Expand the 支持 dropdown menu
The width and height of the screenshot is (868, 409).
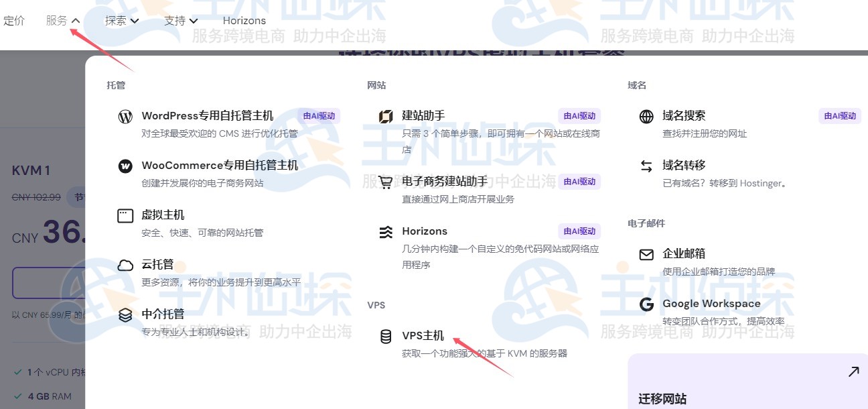tap(181, 21)
